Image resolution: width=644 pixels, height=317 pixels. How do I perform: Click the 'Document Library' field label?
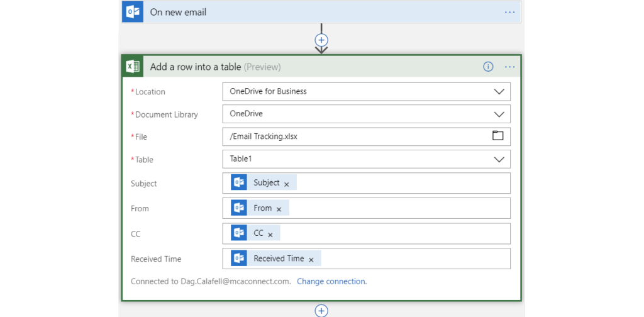pos(166,114)
